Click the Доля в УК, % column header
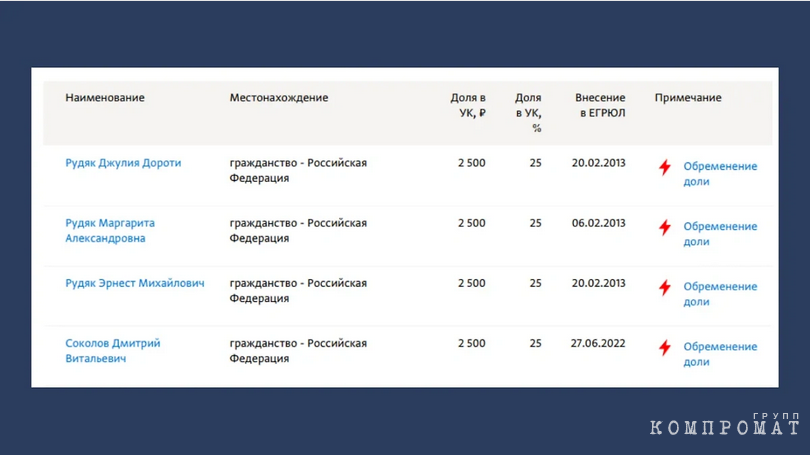This screenshot has height=455, width=810. [528, 113]
